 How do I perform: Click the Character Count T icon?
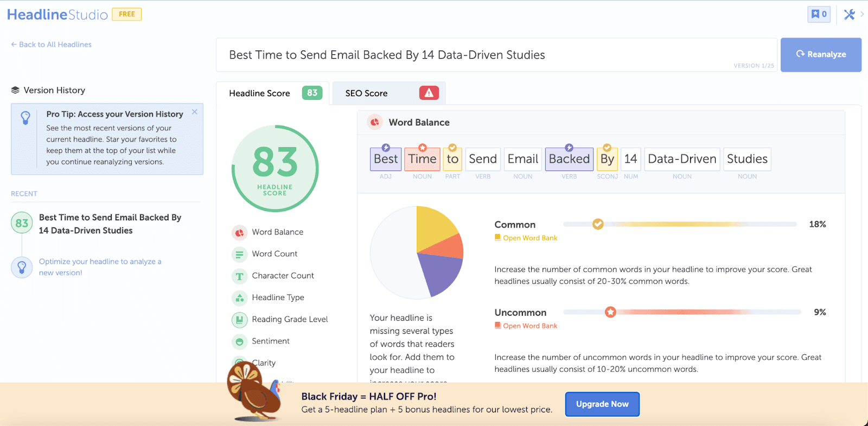[x=239, y=276]
